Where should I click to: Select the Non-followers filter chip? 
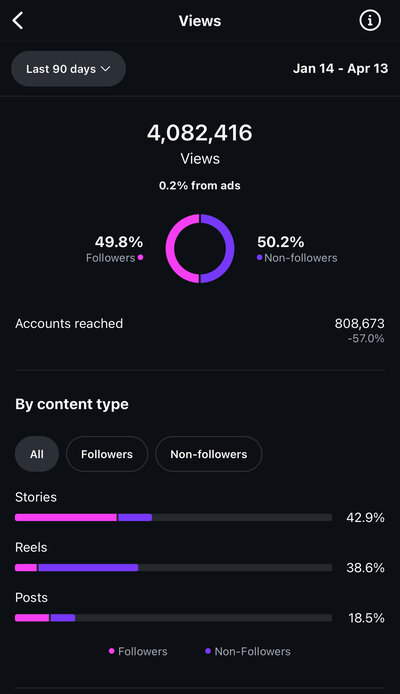click(x=209, y=454)
